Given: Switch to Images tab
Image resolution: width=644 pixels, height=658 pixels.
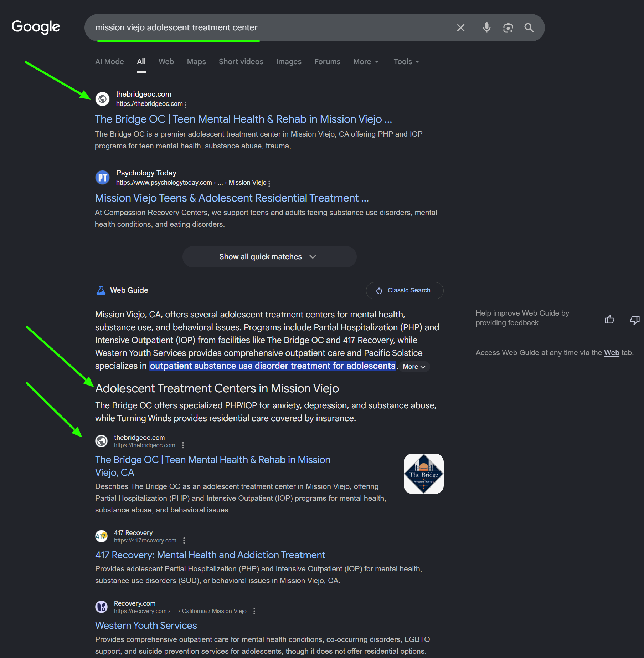Looking at the screenshot, I should click(289, 62).
